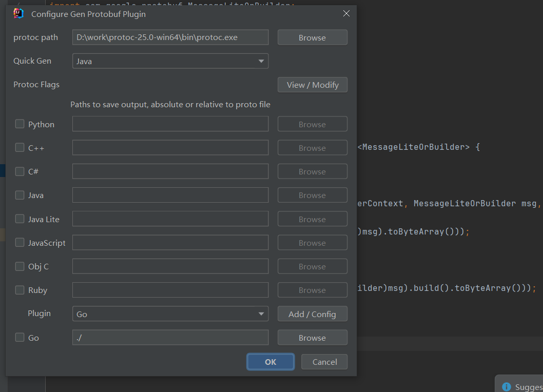Confirm the dialog with OK
This screenshot has height=392, width=543.
click(270, 362)
